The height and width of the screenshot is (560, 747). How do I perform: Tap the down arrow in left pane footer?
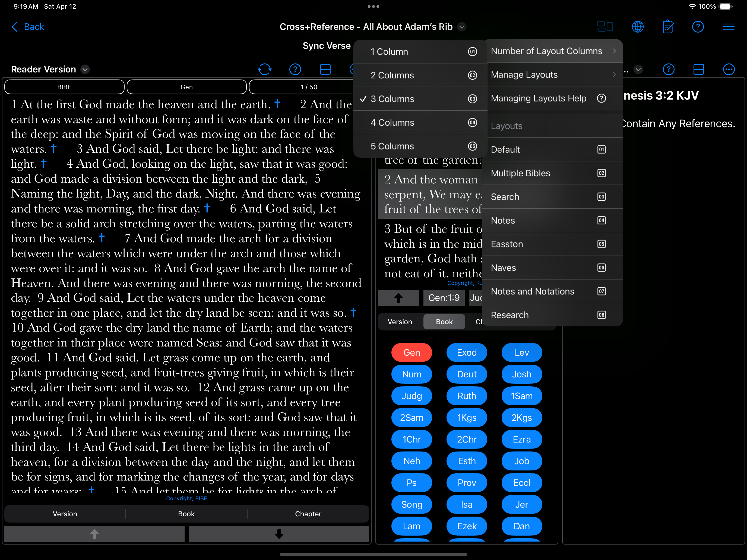click(279, 534)
